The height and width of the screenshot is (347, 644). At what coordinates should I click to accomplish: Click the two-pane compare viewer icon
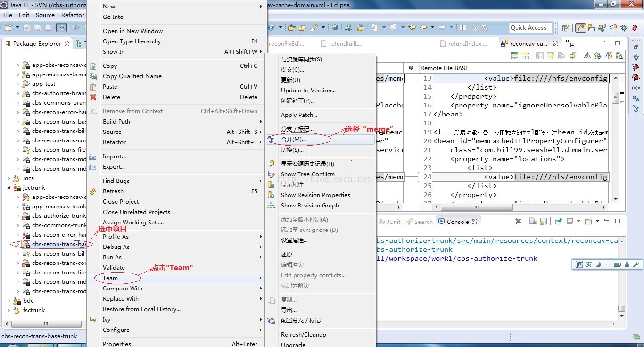pyautogui.click(x=514, y=56)
